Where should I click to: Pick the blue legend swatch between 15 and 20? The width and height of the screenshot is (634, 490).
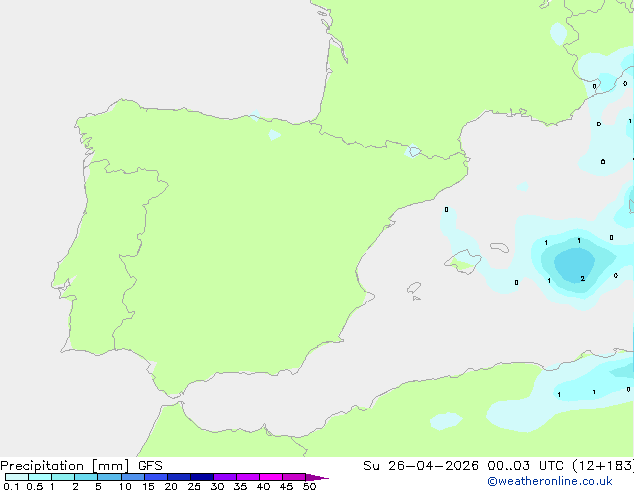(x=156, y=477)
